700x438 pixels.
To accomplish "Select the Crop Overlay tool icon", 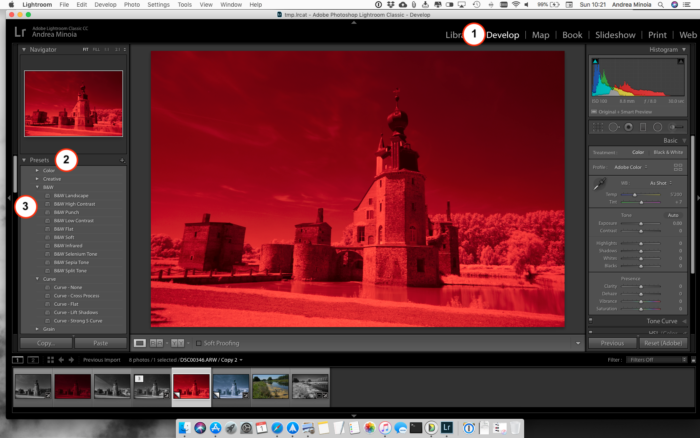I will pyautogui.click(x=597, y=127).
